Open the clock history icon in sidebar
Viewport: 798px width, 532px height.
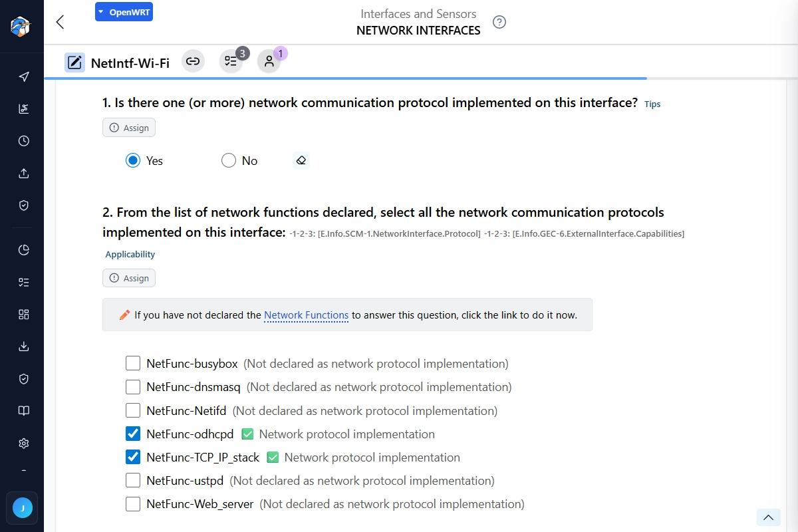pos(24,141)
